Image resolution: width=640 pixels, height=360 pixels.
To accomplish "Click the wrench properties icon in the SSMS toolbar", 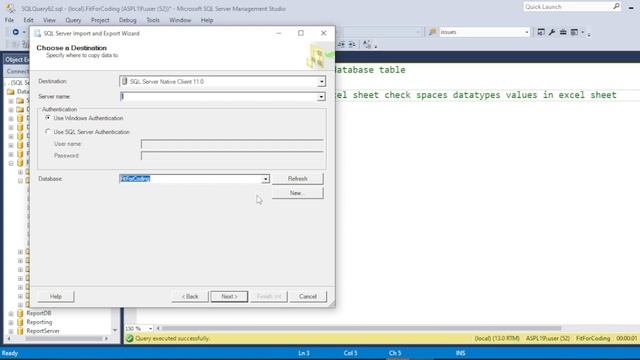I will 552,32.
